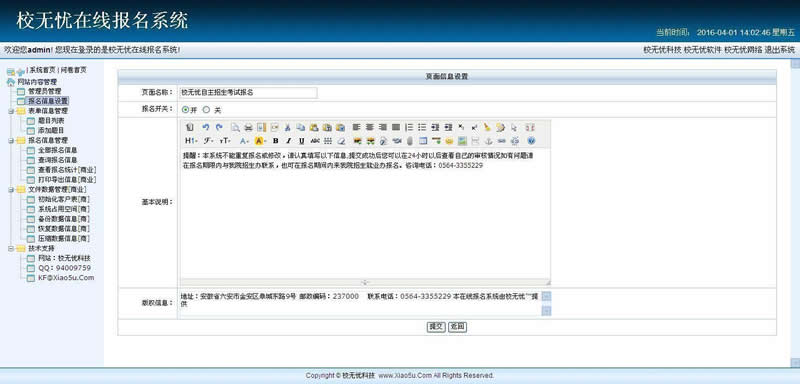Open 报名信息设置 in sidebar

pos(48,101)
